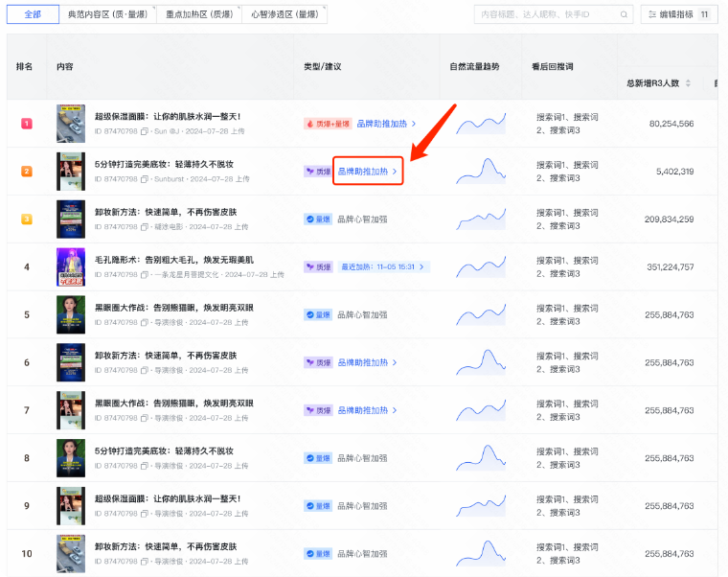Open the 心智渗透区 (量爆) tab
Screen dimensions: 728x577
[x=284, y=14]
